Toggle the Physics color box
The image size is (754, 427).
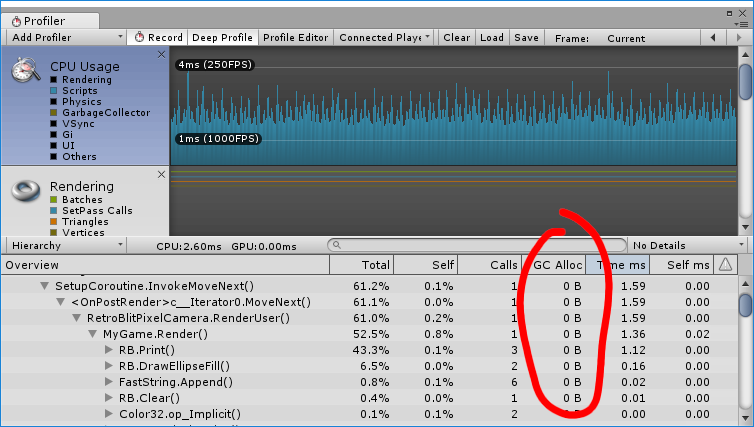point(53,101)
